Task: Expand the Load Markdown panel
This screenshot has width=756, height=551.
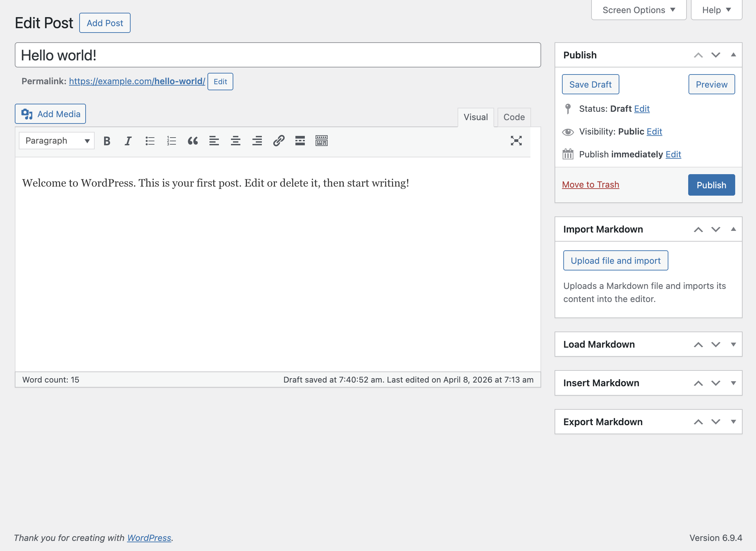Action: tap(734, 344)
